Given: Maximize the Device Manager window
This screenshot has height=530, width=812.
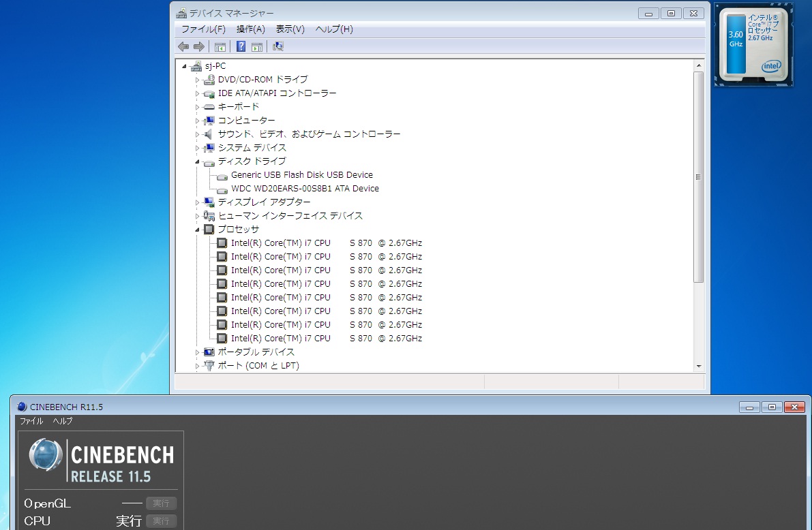Looking at the screenshot, I should click(x=671, y=14).
